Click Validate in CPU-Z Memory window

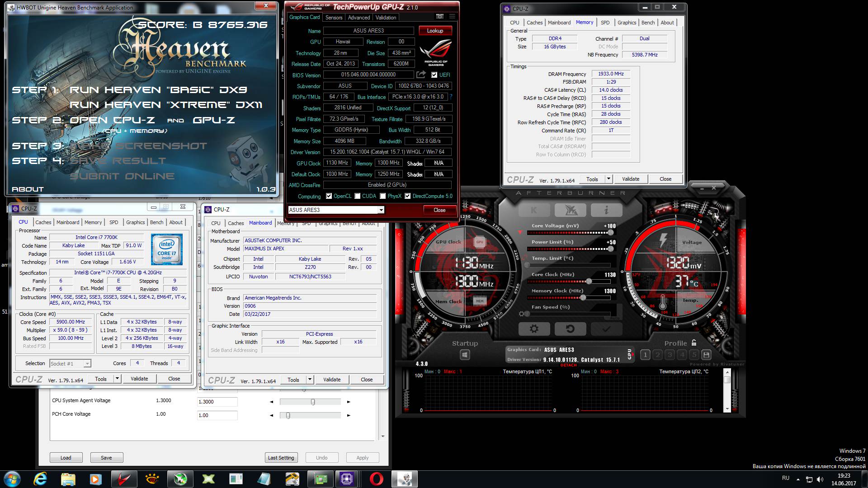631,179
